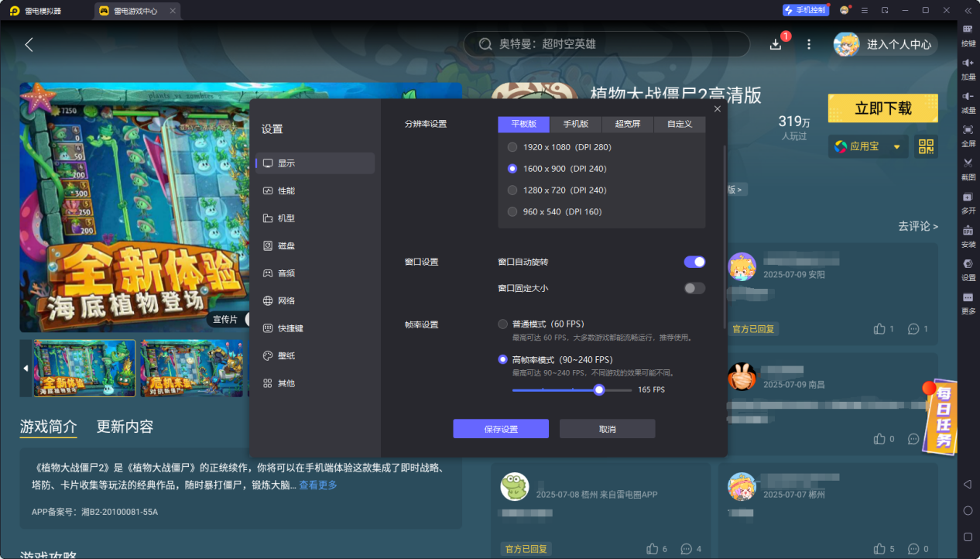This screenshot has height=559, width=980.
Task: Switch to 更新内容 tab
Action: click(125, 427)
